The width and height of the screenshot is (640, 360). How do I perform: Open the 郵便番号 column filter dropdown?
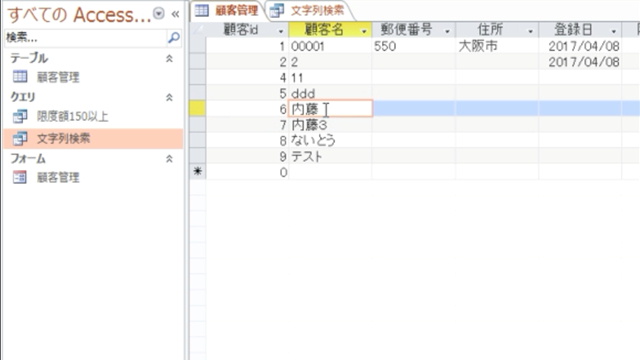pos(447,31)
